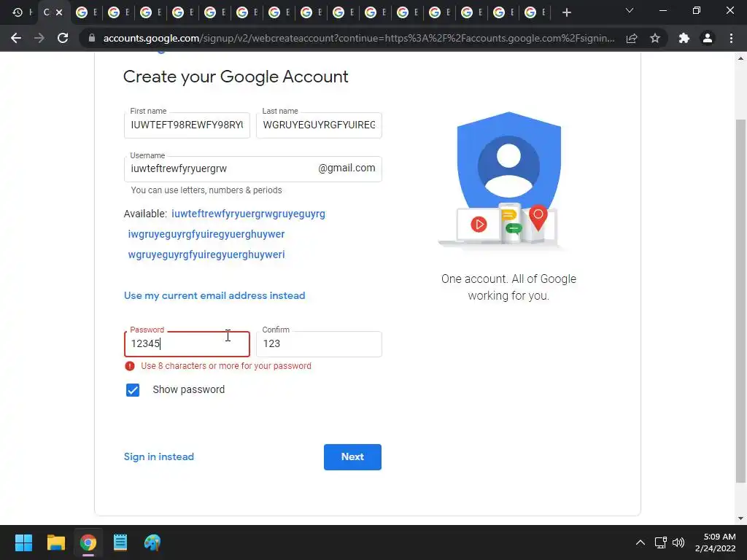
Task: Click the Create your Google Account heading
Action: 236,77
